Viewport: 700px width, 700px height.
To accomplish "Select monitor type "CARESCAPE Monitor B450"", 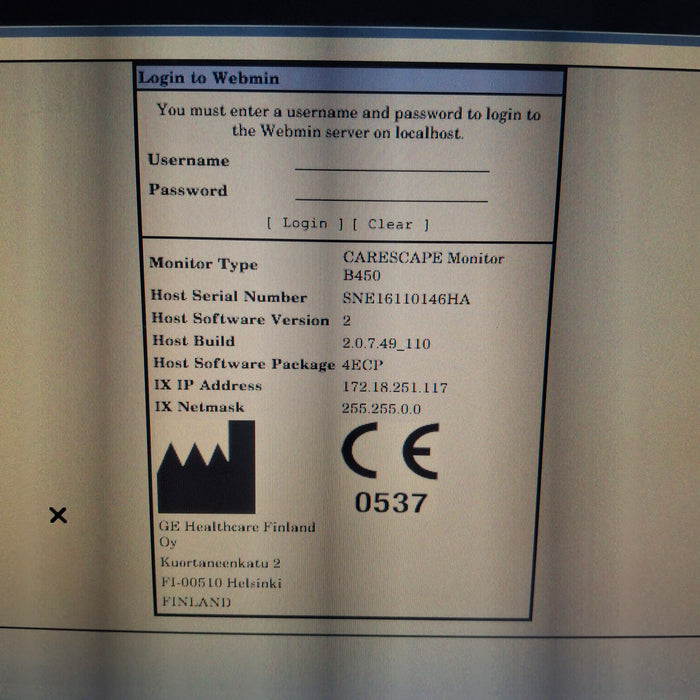I will [x=423, y=266].
